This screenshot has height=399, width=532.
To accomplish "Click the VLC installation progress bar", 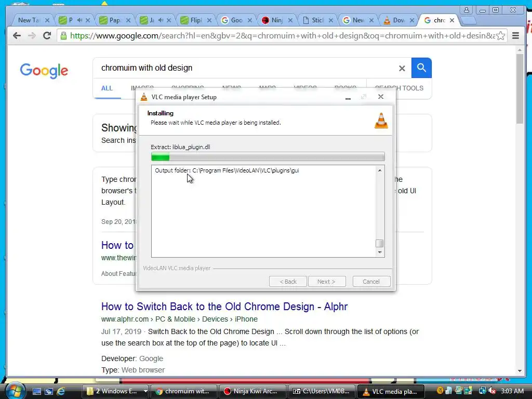I will (268, 157).
